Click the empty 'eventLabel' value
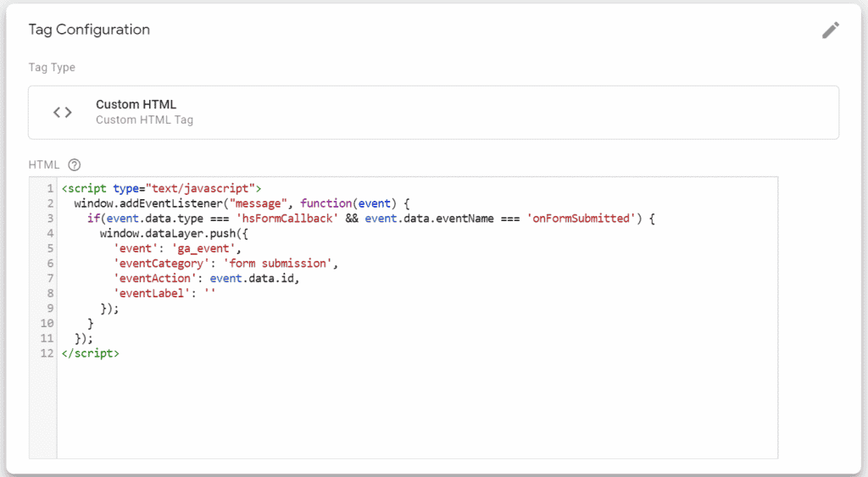This screenshot has height=477, width=868. pyautogui.click(x=210, y=293)
